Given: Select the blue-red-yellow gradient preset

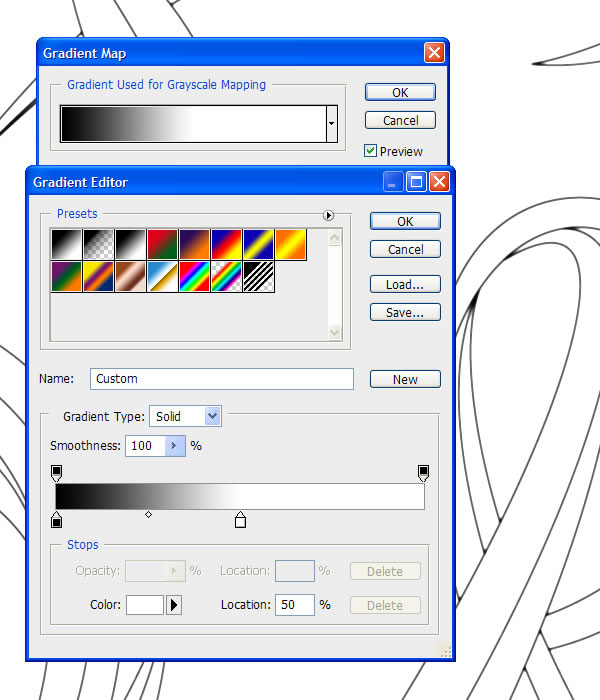Looking at the screenshot, I should click(227, 244).
